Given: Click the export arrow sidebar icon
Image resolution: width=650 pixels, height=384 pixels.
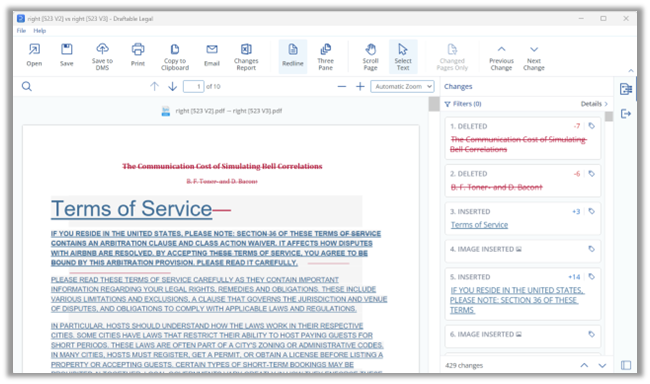Looking at the screenshot, I should point(626,114).
